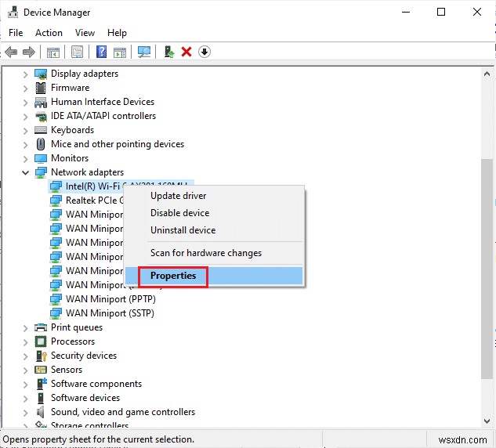Click the Human Interface Devices icon
The height and width of the screenshot is (448, 496).
(41, 102)
